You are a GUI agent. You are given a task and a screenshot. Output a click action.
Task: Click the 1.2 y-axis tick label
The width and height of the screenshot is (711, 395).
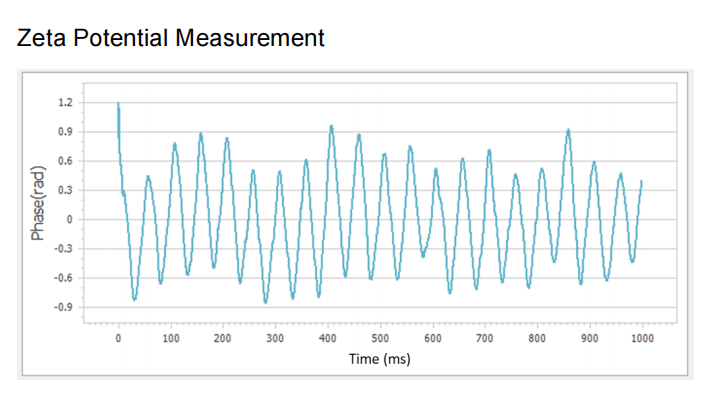[65, 102]
